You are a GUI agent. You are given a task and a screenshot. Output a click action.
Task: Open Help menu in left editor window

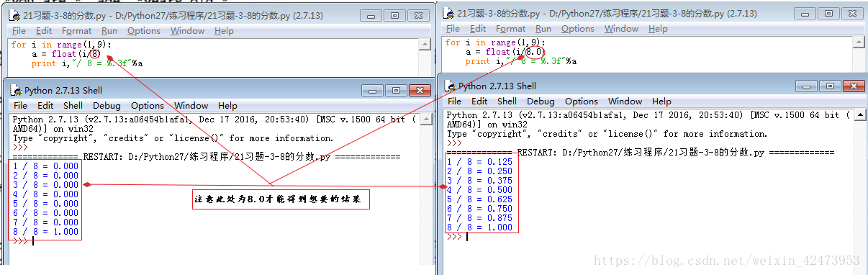tap(224, 31)
